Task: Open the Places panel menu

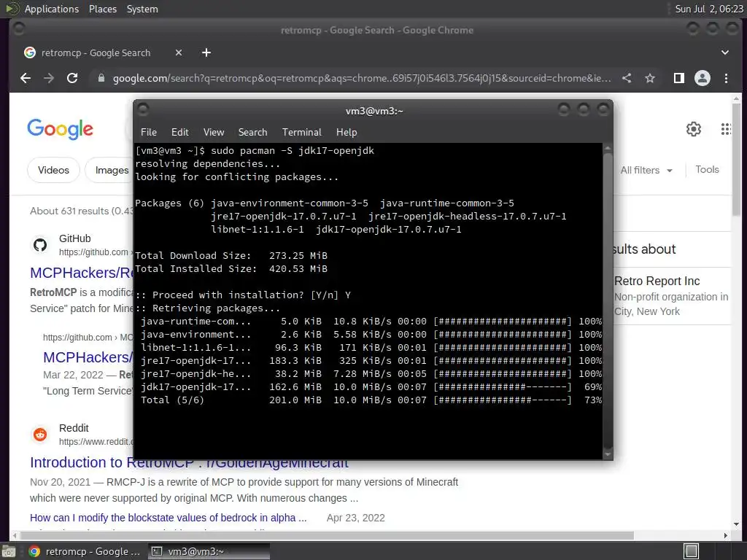Action: tap(102, 9)
